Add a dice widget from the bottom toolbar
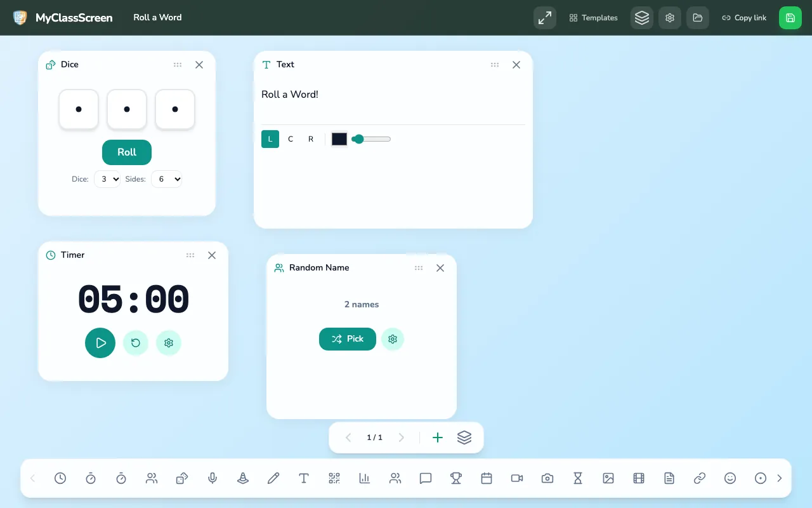This screenshot has height=508, width=812. click(x=182, y=478)
